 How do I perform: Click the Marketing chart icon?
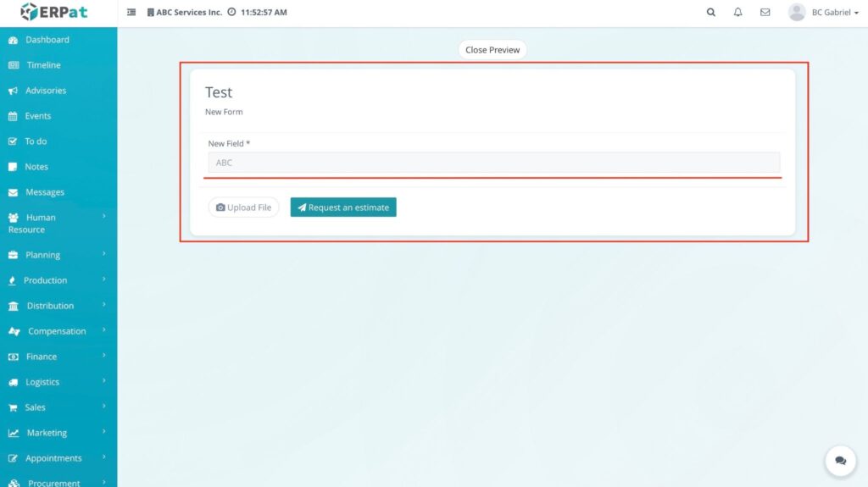coord(14,434)
